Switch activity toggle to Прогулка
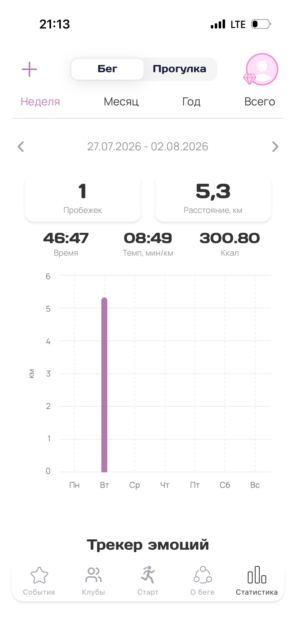The width and height of the screenshot is (296, 644). 180,69
